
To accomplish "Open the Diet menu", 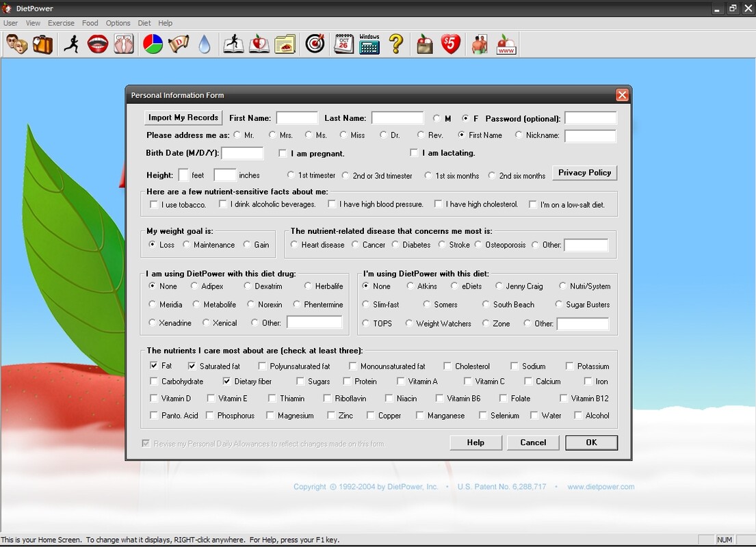I will pyautogui.click(x=144, y=23).
